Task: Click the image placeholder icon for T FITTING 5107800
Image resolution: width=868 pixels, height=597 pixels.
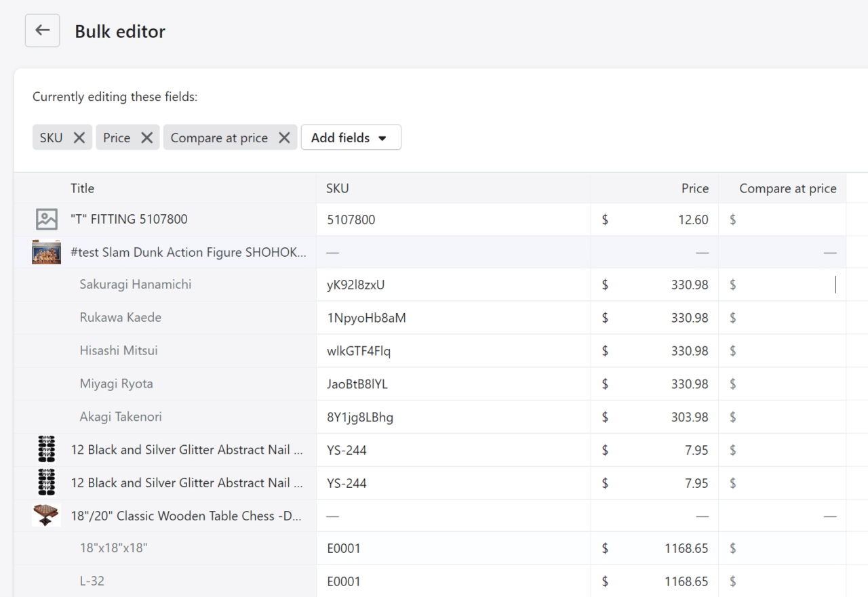Action: point(46,219)
